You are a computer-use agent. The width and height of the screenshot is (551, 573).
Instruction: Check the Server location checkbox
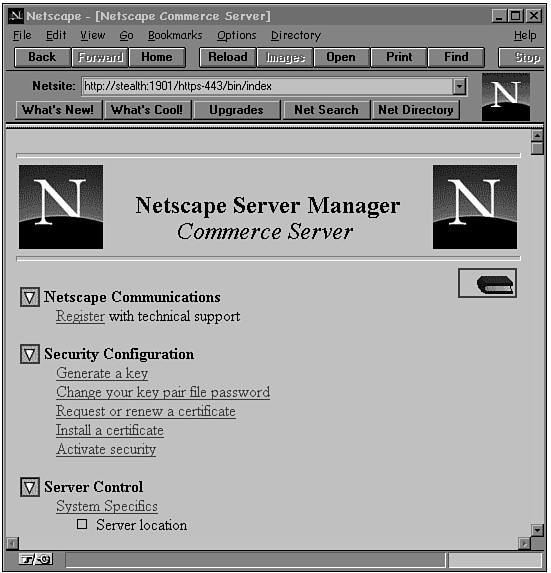coord(82,524)
